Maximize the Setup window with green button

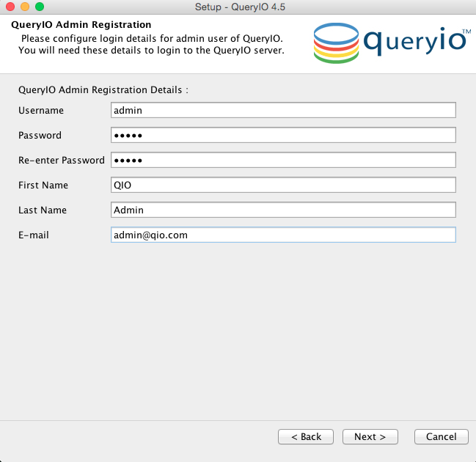pyautogui.click(x=40, y=7)
